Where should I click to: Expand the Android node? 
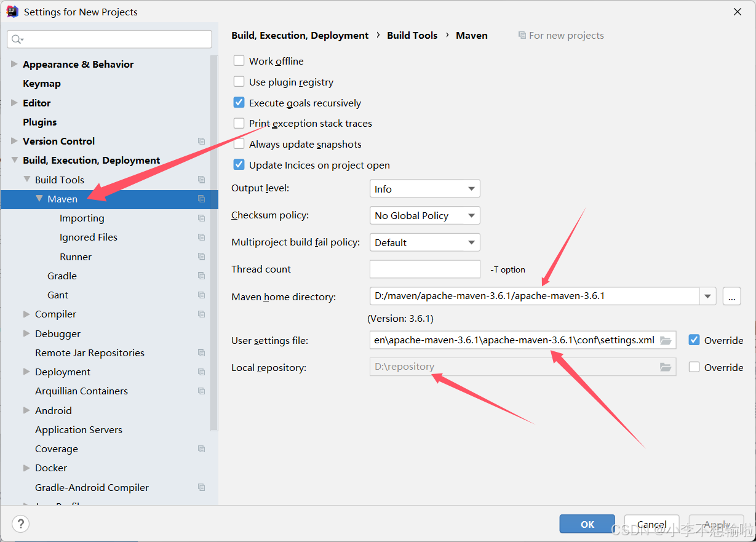pyautogui.click(x=26, y=410)
